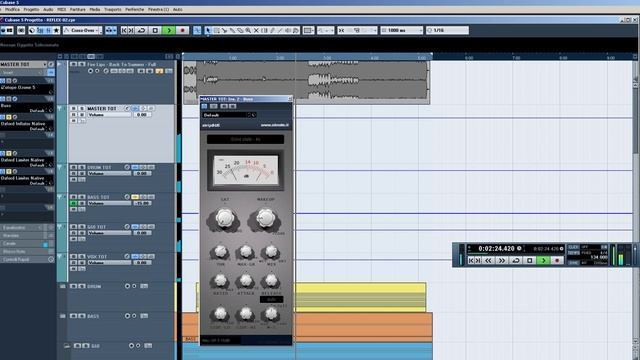
Task: Adjust the plugin SAT knob
Action: tap(225, 218)
